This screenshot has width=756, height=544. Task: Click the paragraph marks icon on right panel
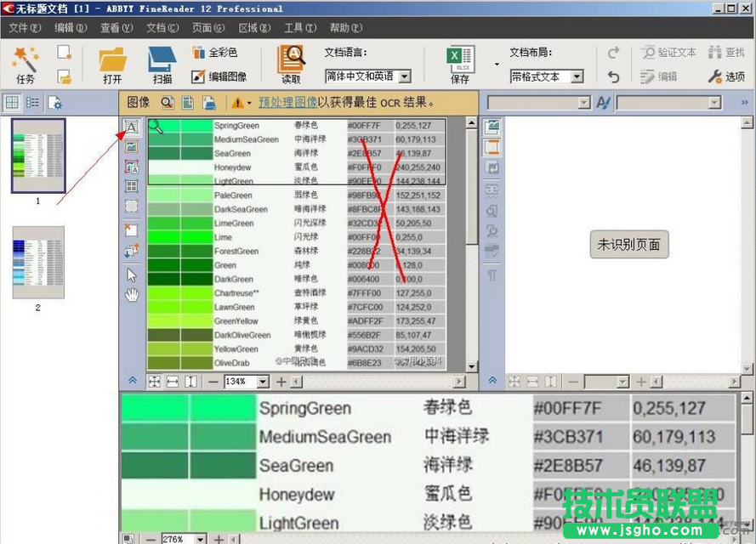492,275
